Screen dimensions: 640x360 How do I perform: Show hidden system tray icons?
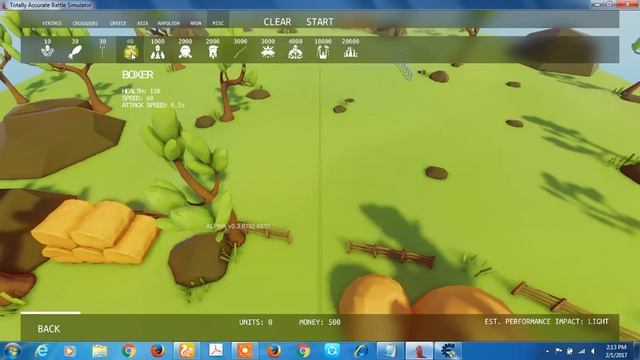coord(547,351)
